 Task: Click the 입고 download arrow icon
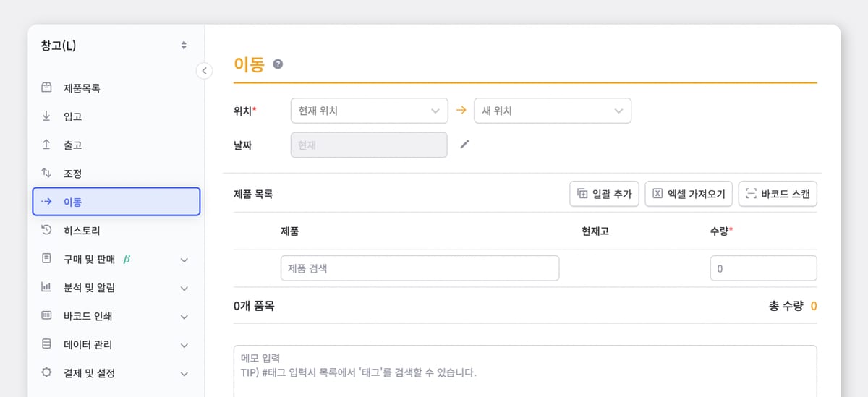click(46, 116)
